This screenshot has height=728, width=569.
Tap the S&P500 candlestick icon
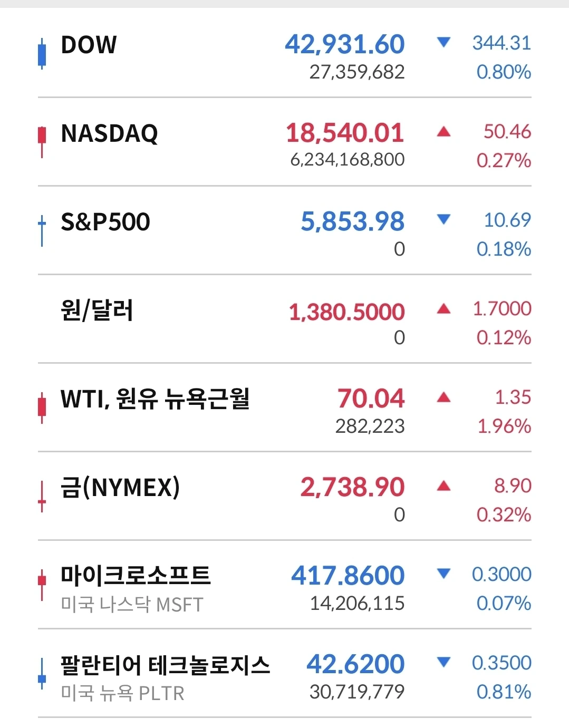(42, 230)
